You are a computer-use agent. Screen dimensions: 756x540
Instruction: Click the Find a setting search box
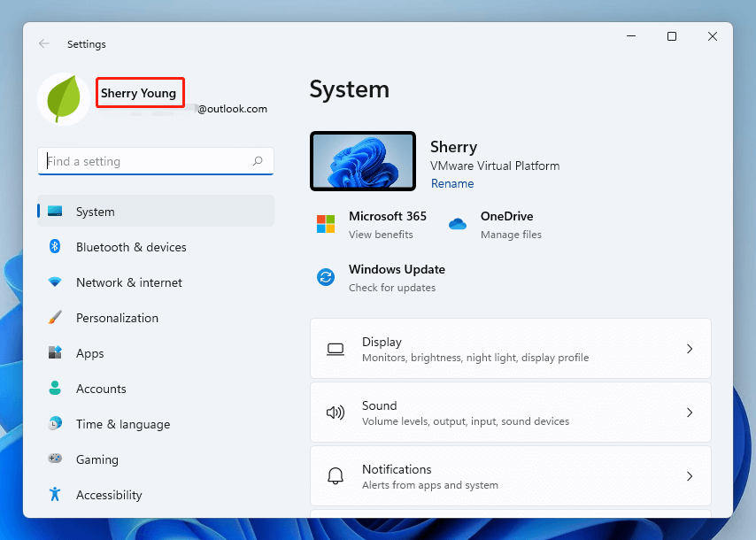pos(155,161)
